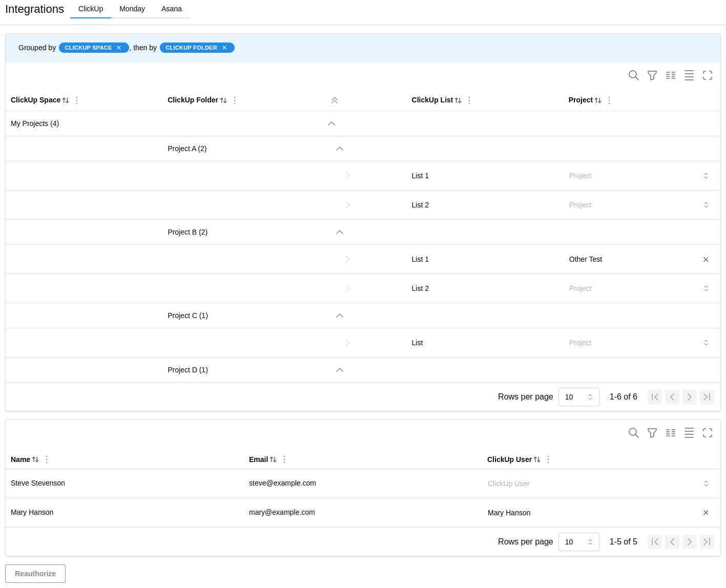This screenshot has width=726, height=588.
Task: Switch to the ClickUp tab
Action: pos(91,9)
